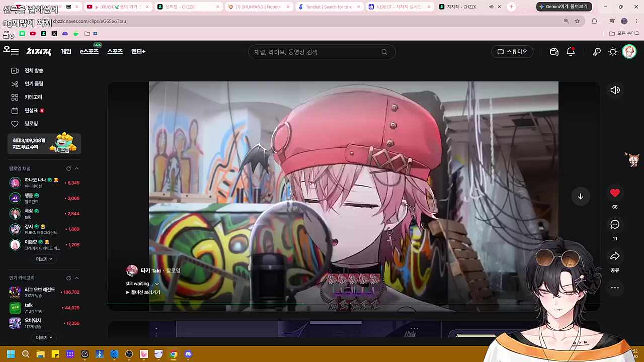Click the magnifier icon in search box
Screen dimensions: 644x362
(x=384, y=52)
